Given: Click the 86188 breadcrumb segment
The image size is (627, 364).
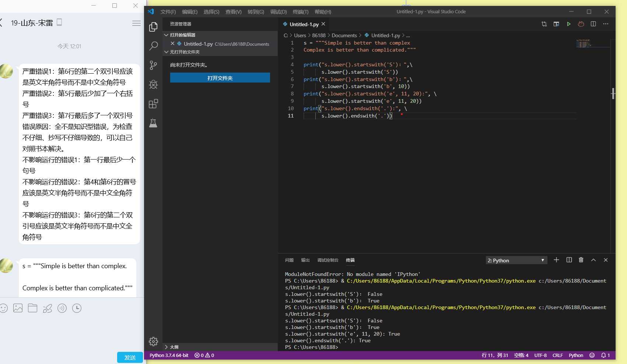Looking at the screenshot, I should [x=319, y=35].
